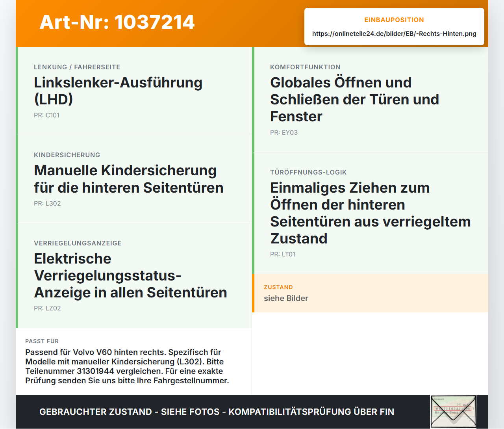
Task: Click the EINBAUPOSITION label
Action: click(x=394, y=20)
